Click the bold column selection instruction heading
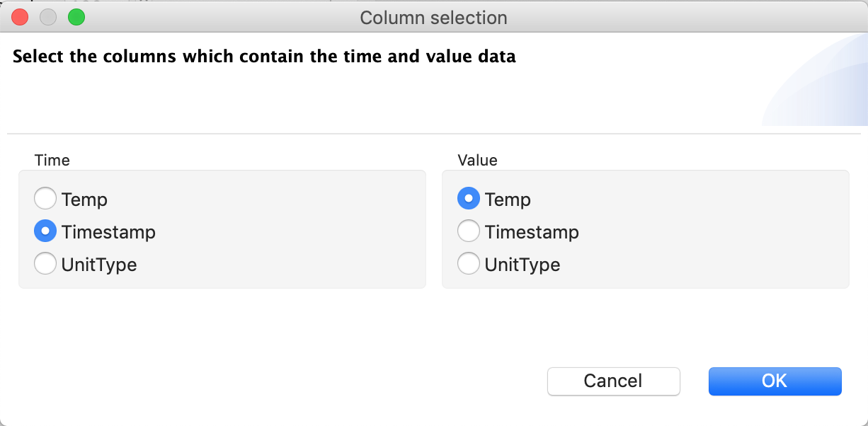Screen dimensions: 868x426 [264, 57]
